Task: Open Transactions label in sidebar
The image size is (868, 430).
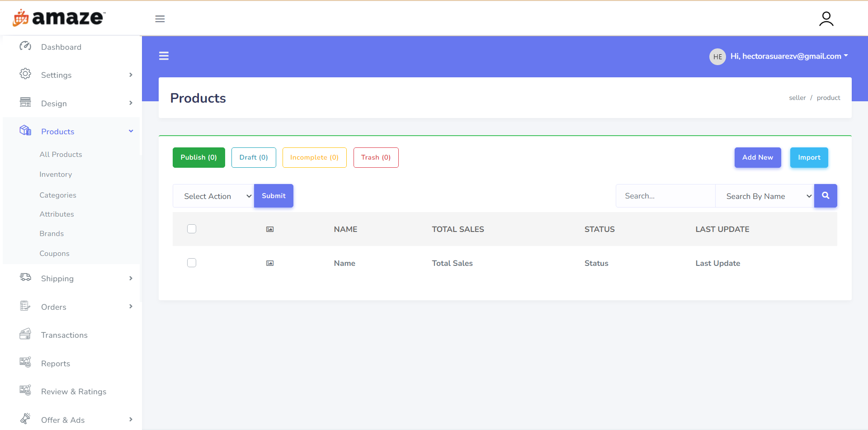Action: pyautogui.click(x=64, y=335)
